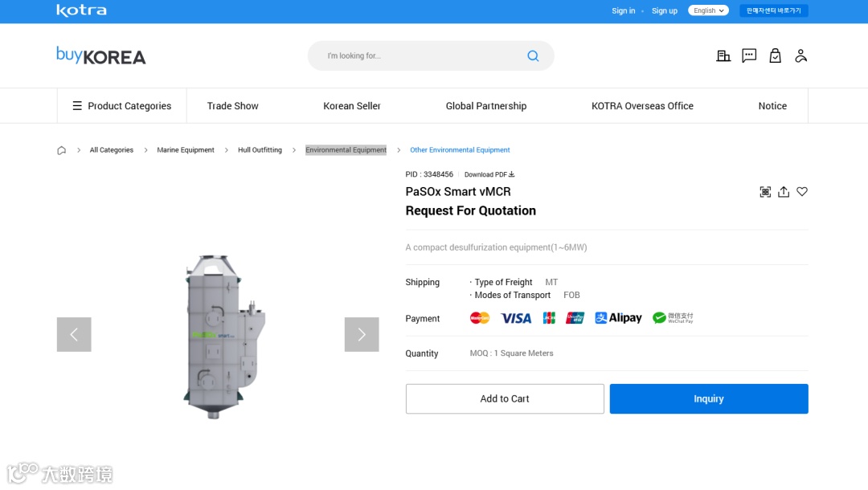This screenshot has width=868, height=490.
Task: Click the VISA payment logo
Action: [x=516, y=318]
